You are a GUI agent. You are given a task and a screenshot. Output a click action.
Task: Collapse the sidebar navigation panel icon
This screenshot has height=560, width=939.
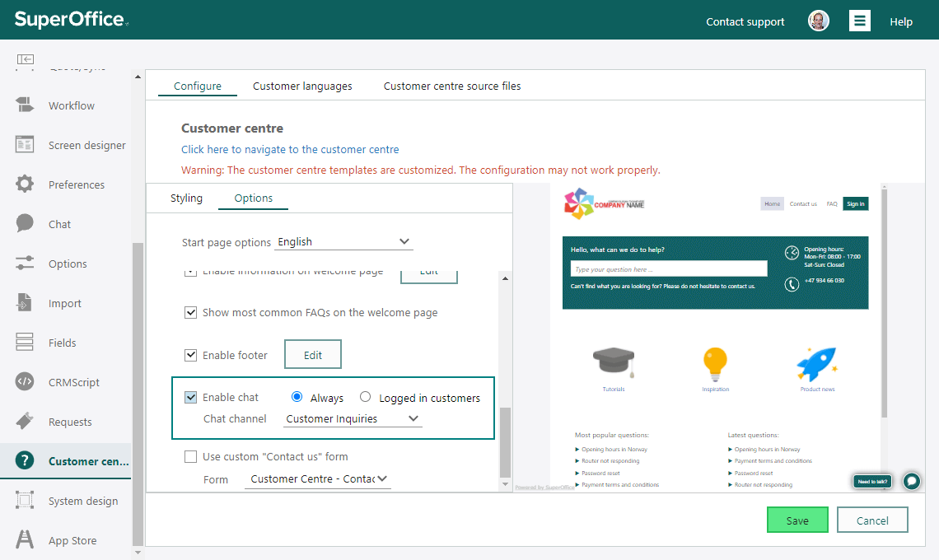(26, 58)
